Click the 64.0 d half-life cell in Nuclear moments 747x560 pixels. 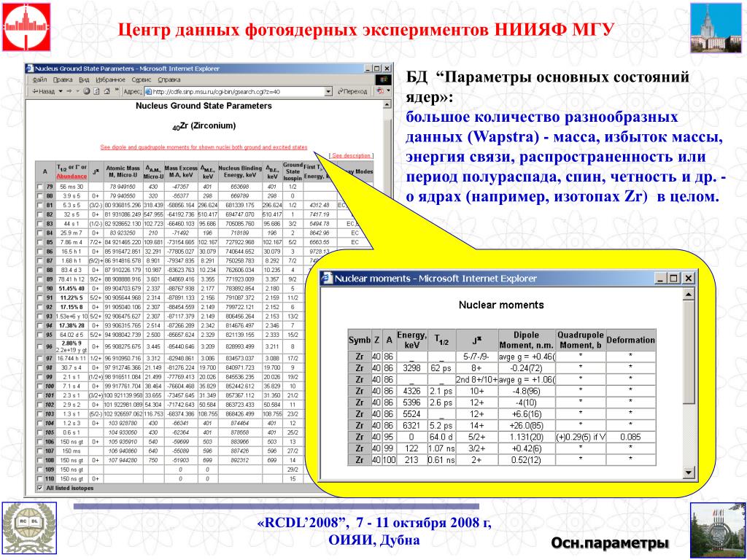[441, 437]
